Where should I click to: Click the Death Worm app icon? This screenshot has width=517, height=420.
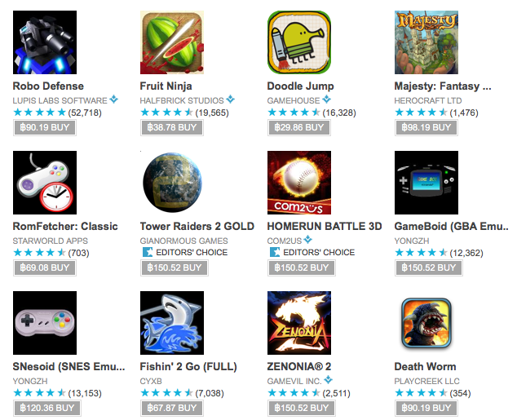pos(426,323)
